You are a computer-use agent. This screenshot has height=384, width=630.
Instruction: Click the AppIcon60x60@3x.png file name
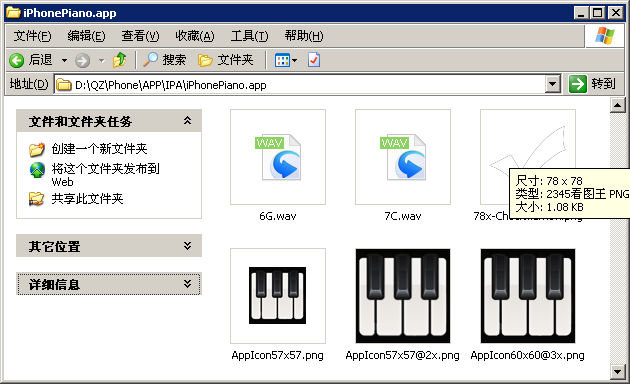(528, 355)
